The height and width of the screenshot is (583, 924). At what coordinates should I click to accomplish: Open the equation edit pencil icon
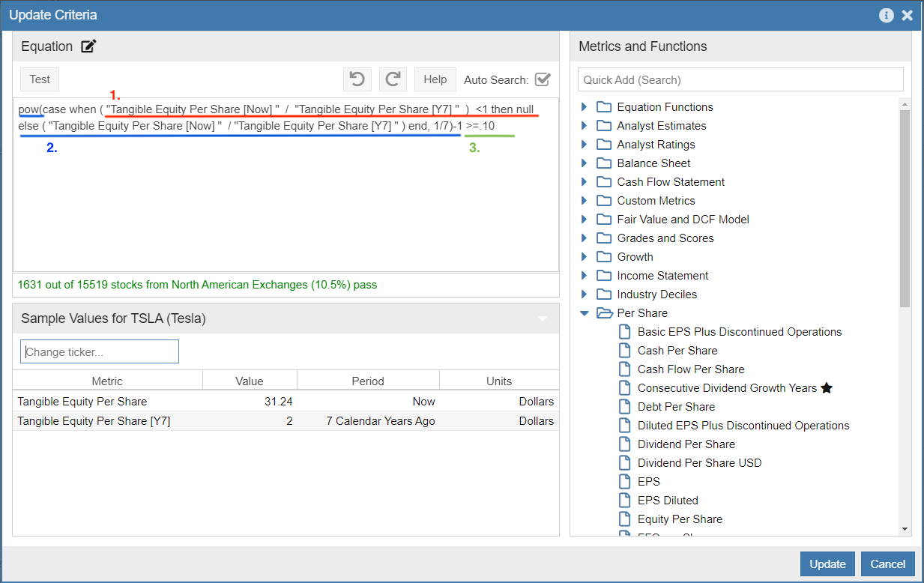[x=88, y=46]
